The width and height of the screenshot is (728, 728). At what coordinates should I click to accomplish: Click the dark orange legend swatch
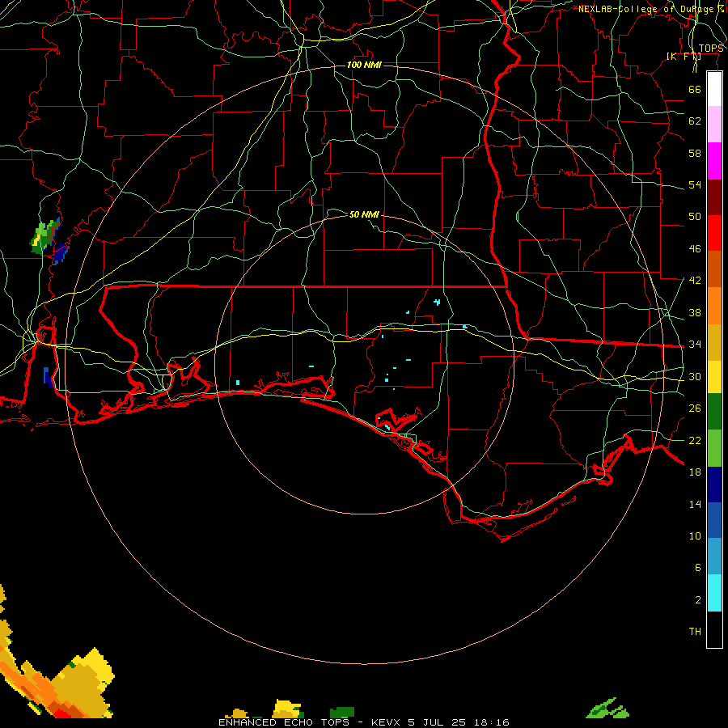pos(714,269)
